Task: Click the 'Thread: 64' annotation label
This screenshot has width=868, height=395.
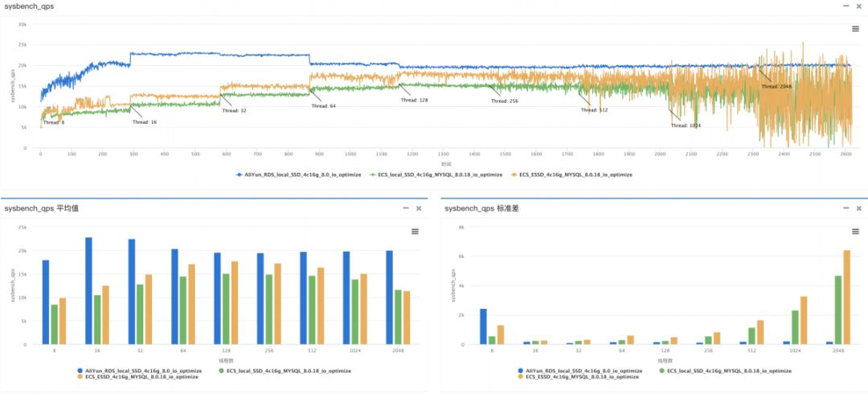Action: coord(323,106)
